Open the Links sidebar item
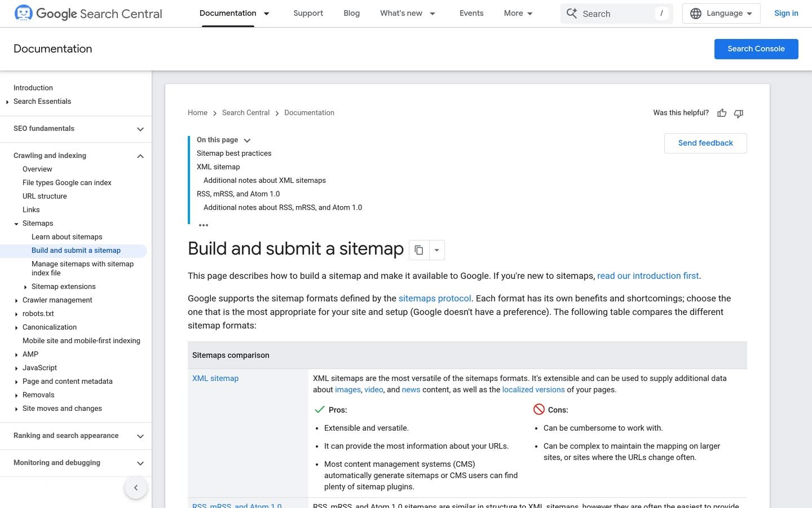Viewport: 812px width, 508px height. point(31,210)
